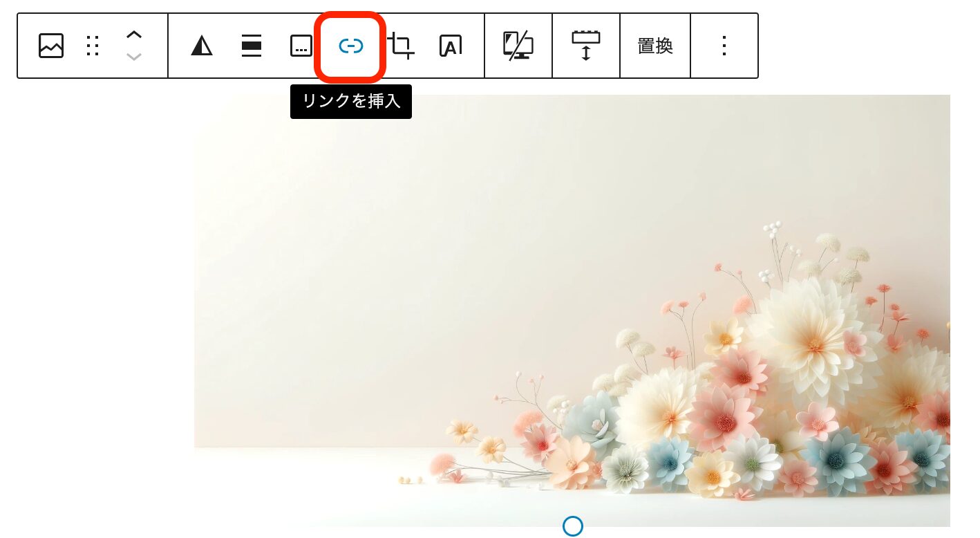Open the three-dot options menu
The image size is (980, 538).
tap(724, 46)
